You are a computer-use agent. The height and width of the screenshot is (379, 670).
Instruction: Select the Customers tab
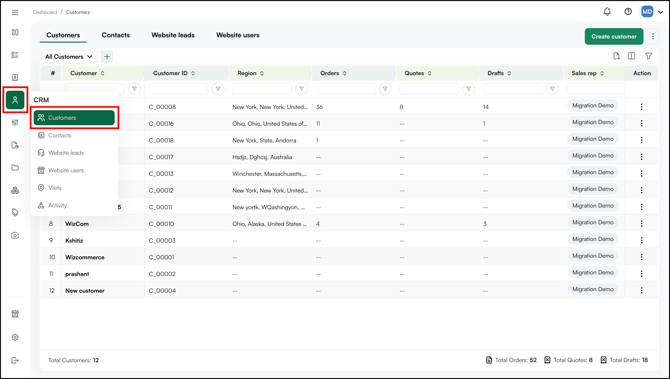(x=63, y=35)
